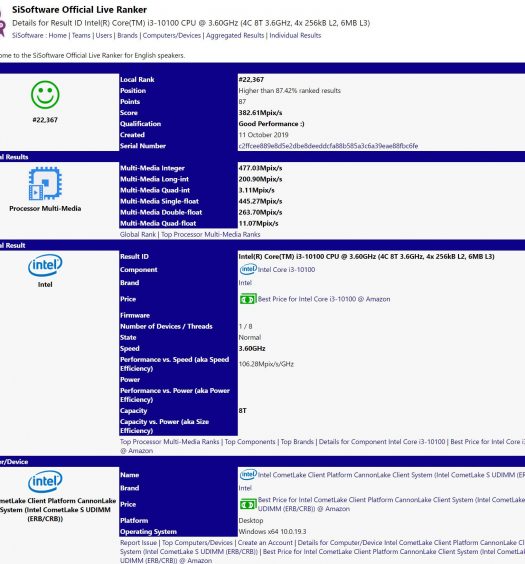Click the #22,367 Local Rank value
525x564 pixels.
(251, 79)
